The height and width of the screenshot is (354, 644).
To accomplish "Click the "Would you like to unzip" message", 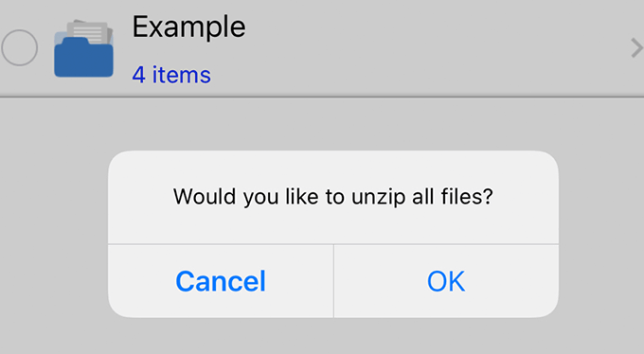I will pyautogui.click(x=333, y=196).
